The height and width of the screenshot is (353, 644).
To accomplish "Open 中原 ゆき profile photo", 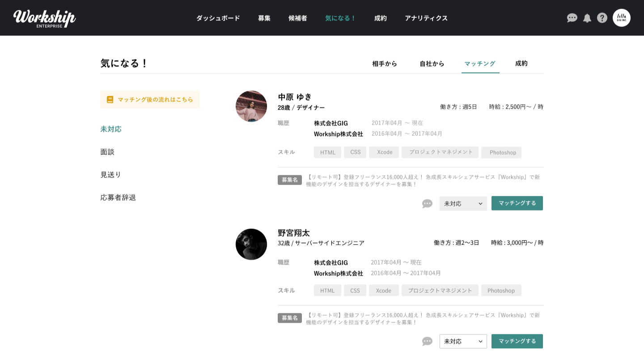I will coord(251,106).
